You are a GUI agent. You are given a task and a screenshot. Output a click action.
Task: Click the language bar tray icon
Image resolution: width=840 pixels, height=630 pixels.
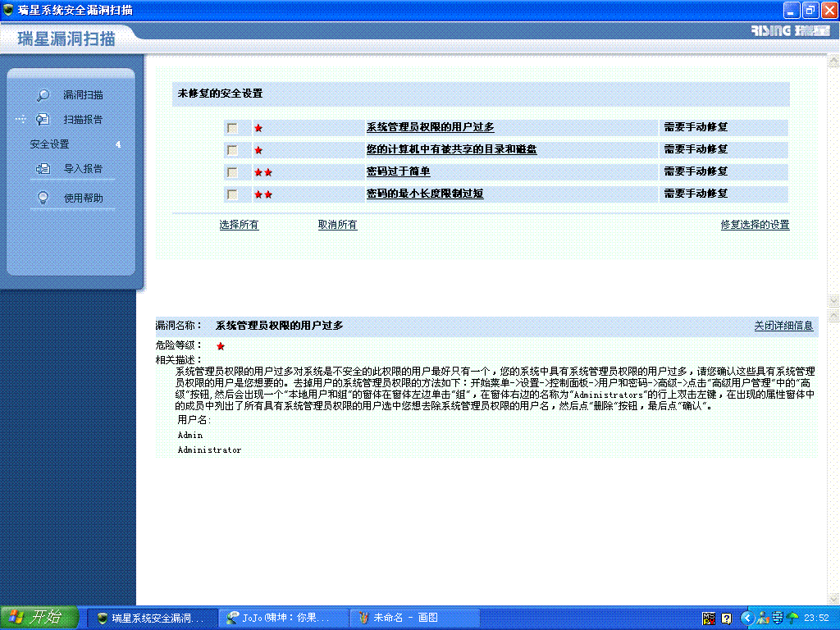point(709,619)
